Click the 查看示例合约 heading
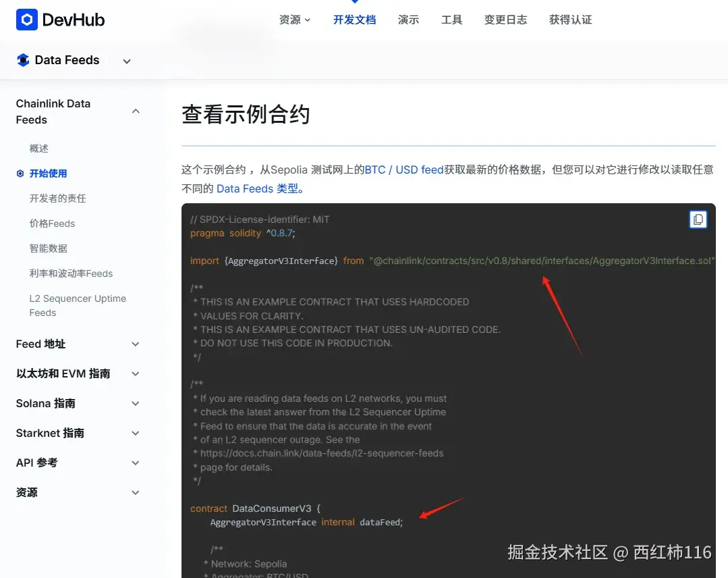The width and height of the screenshot is (728, 578). click(x=246, y=114)
